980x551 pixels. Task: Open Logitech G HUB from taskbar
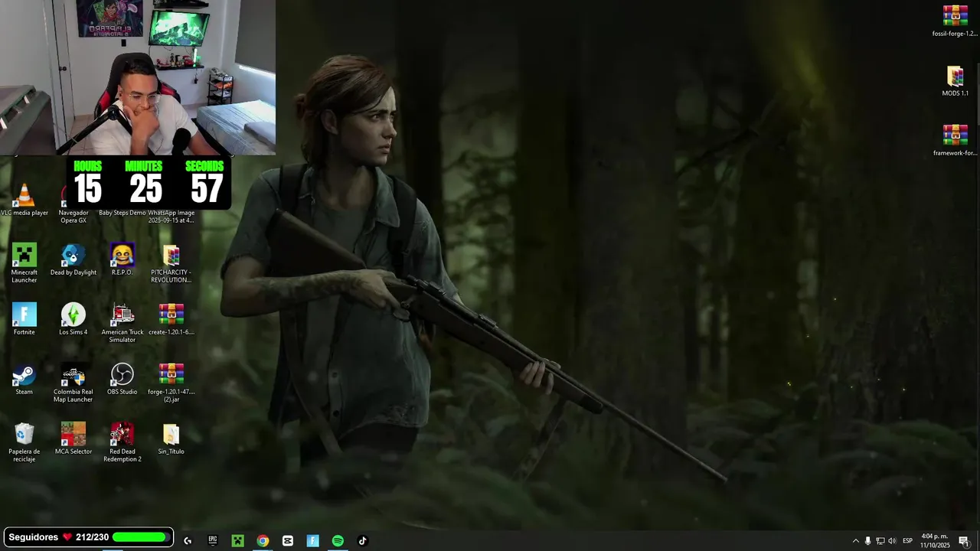tap(188, 541)
